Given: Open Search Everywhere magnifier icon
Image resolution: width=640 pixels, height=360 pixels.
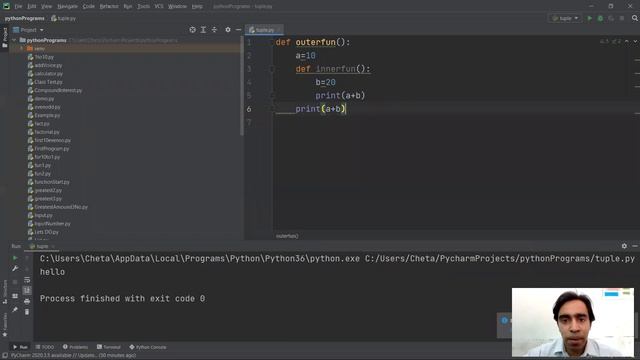Looking at the screenshot, I should [x=635, y=18].
